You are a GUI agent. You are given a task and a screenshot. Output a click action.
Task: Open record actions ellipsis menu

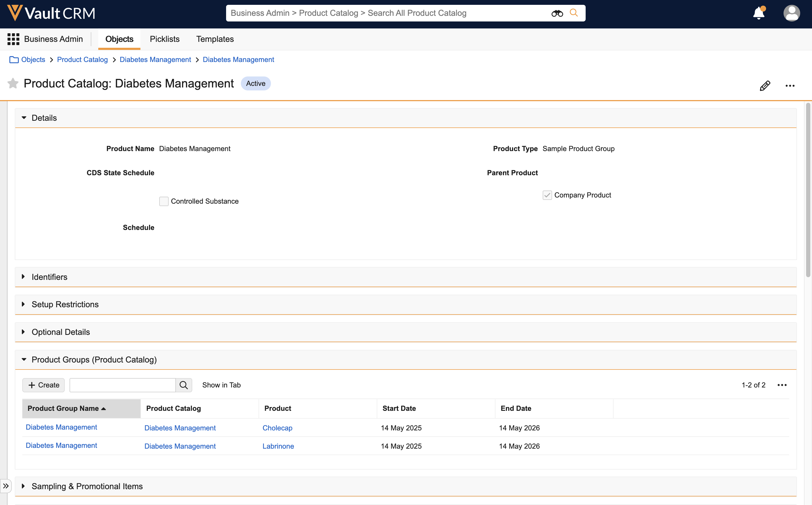click(790, 86)
